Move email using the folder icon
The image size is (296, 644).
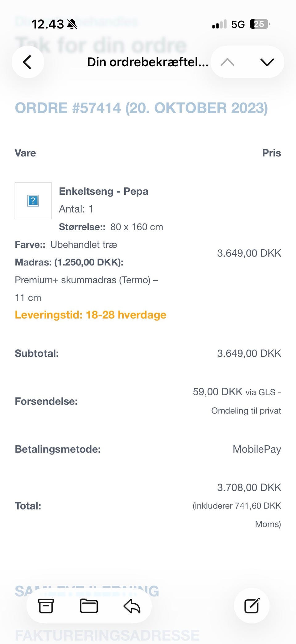89,606
